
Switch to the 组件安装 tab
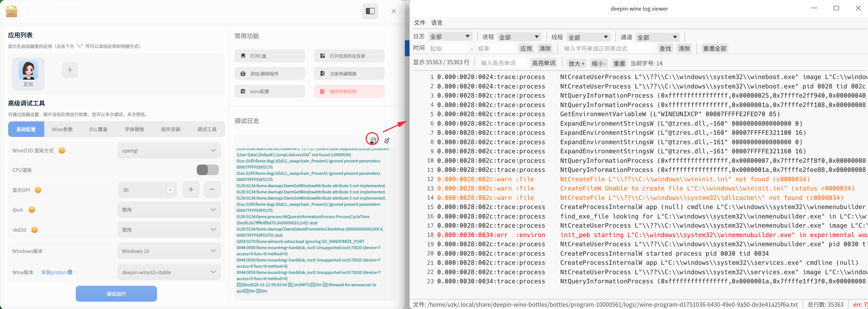170,129
